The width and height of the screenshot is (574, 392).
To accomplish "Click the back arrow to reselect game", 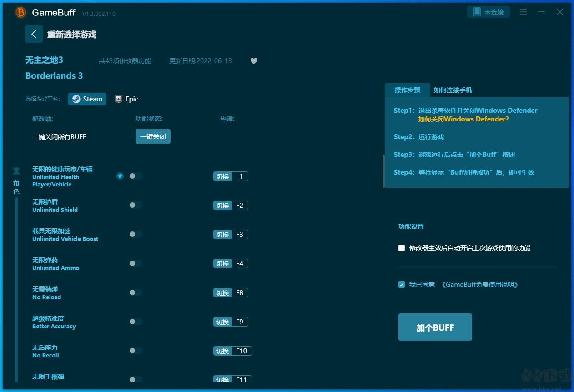I will click(34, 34).
